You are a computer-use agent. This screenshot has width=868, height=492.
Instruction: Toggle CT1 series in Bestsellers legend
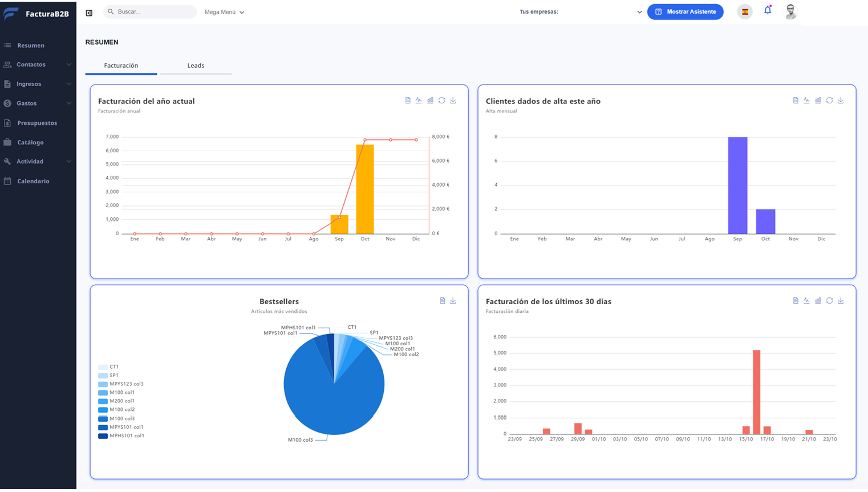113,367
